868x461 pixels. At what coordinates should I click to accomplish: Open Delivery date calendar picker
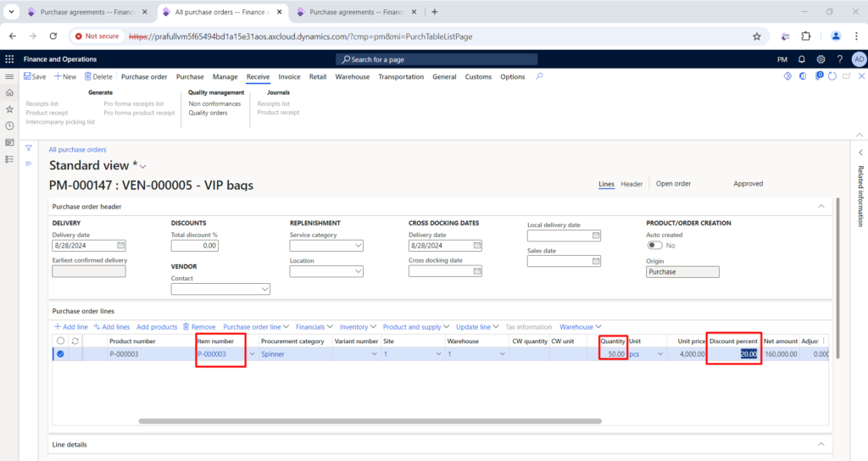click(x=120, y=245)
